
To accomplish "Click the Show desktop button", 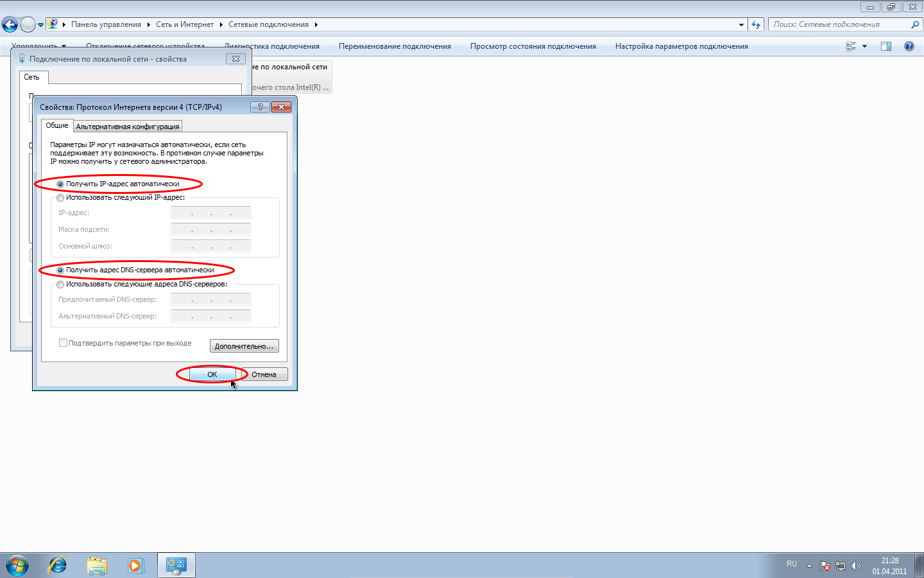I will [x=919, y=565].
